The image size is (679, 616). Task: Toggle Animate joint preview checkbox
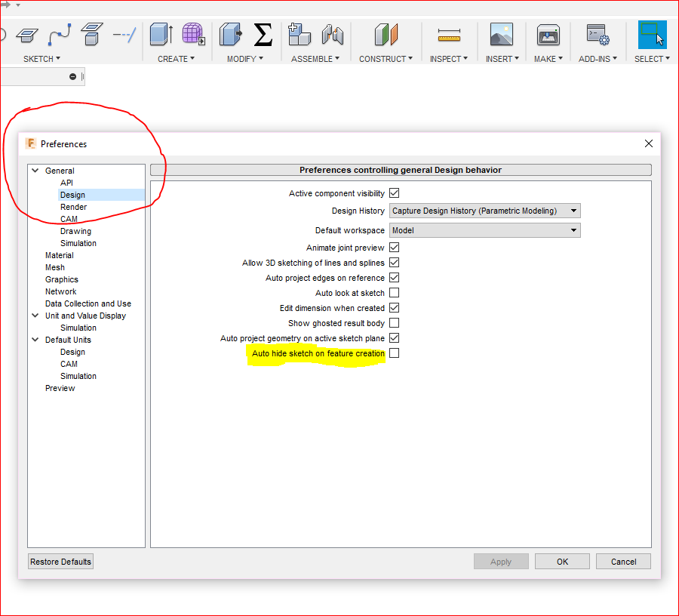pos(394,248)
